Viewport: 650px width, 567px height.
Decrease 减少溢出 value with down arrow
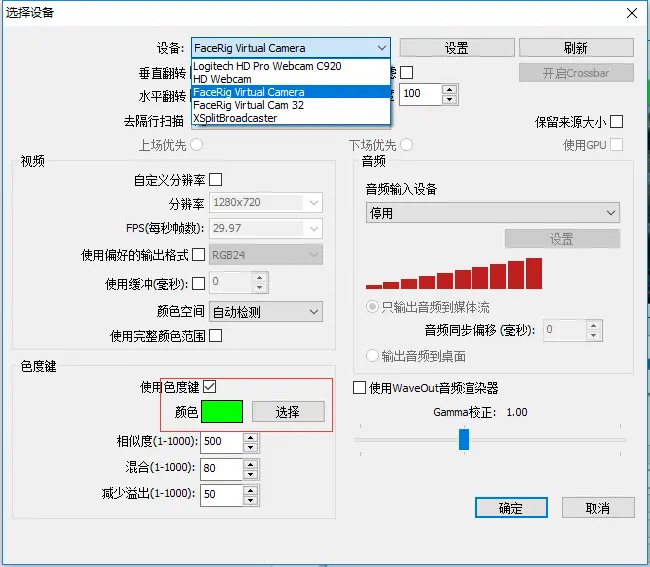tap(250, 500)
